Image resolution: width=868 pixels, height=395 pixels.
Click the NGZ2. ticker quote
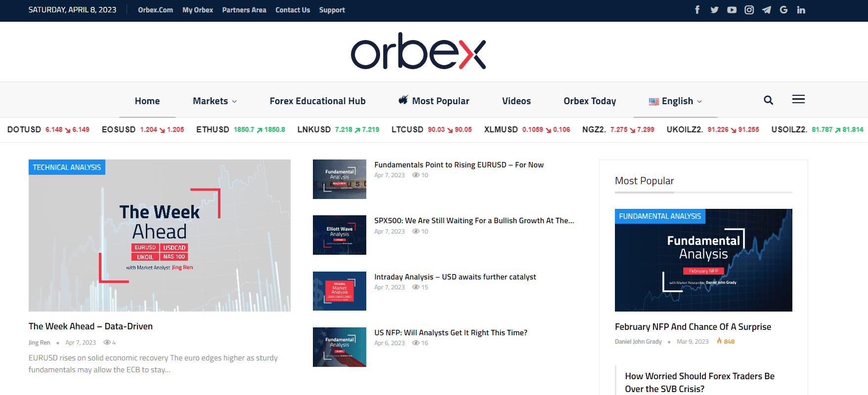pos(618,129)
